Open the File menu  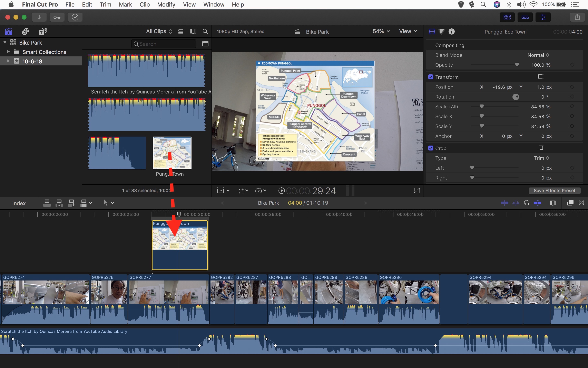pyautogui.click(x=70, y=4)
